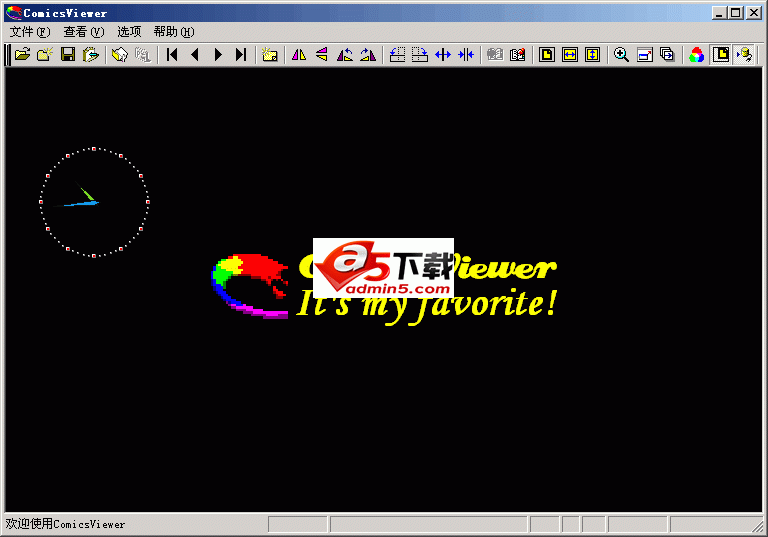Toggle the pressed database arrow button
The height and width of the screenshot is (537, 768).
click(744, 54)
